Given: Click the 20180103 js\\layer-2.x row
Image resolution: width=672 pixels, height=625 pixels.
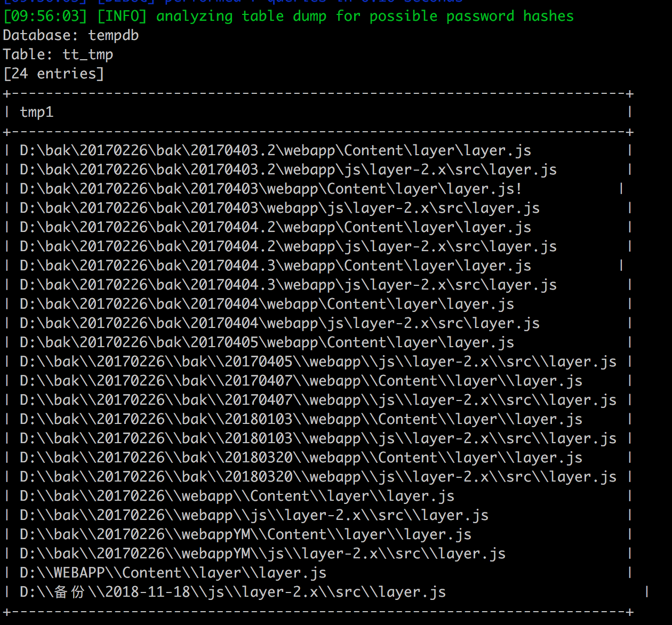Looking at the screenshot, I should click(x=318, y=438).
